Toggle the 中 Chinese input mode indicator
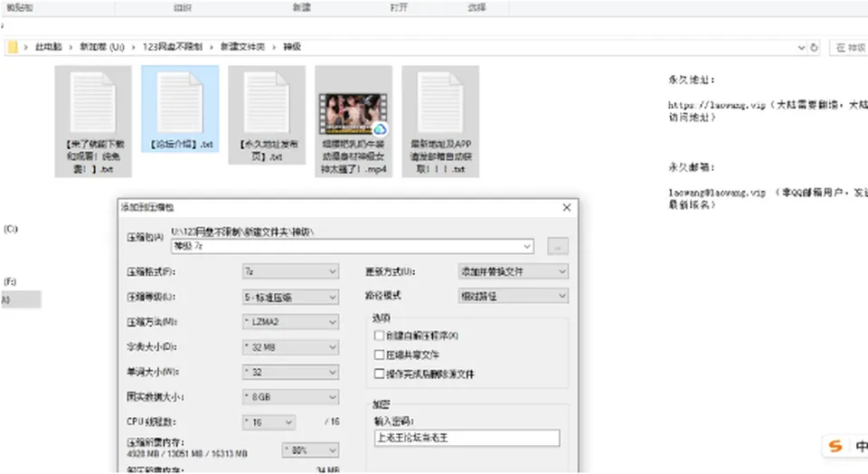 click(862, 446)
